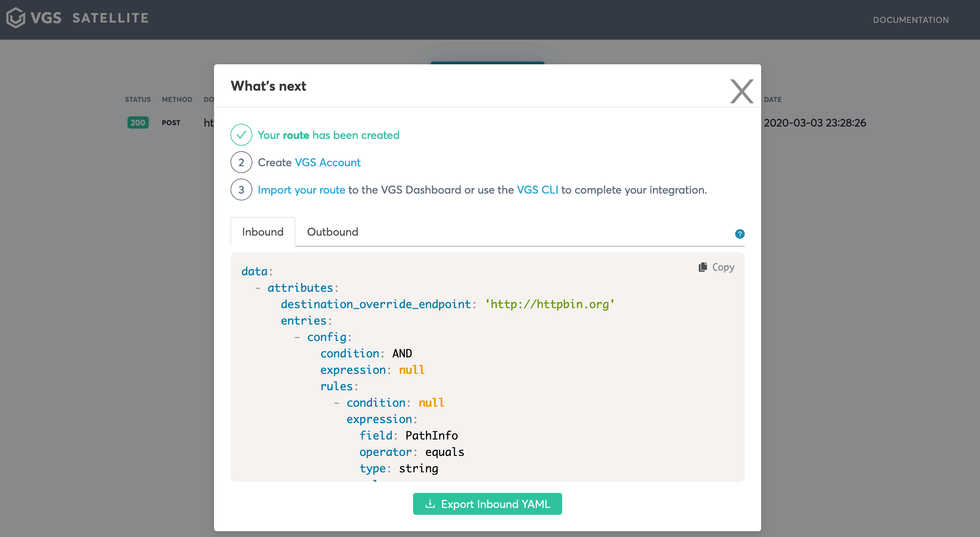Click the blue help question mark icon
The height and width of the screenshot is (537, 980).
pyautogui.click(x=740, y=234)
